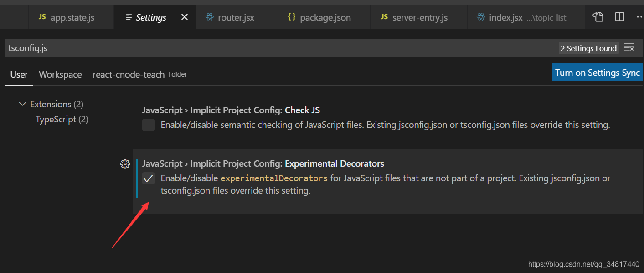Uncheck the Experimental Decorators checkbox
The image size is (644, 273).
tap(148, 178)
